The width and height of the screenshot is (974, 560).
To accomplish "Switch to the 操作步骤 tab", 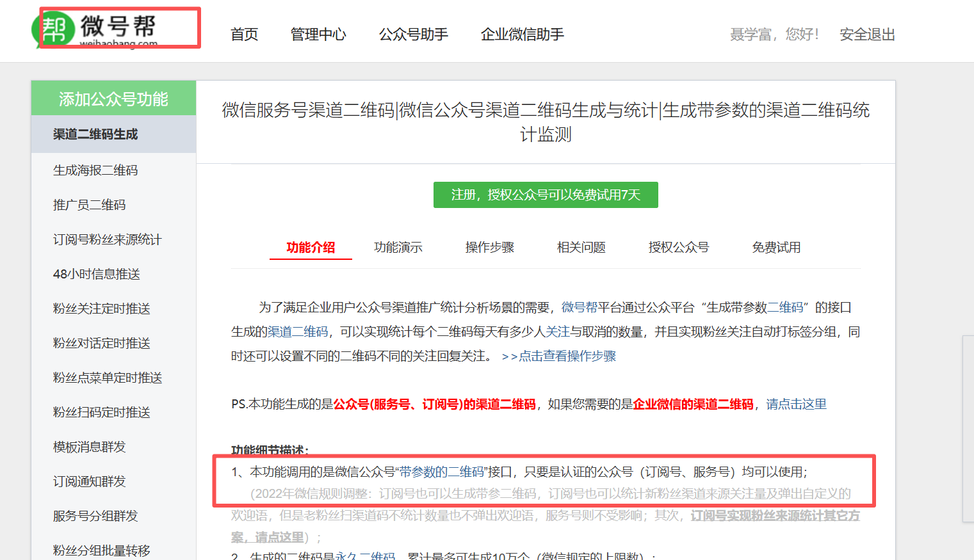I will tap(490, 248).
